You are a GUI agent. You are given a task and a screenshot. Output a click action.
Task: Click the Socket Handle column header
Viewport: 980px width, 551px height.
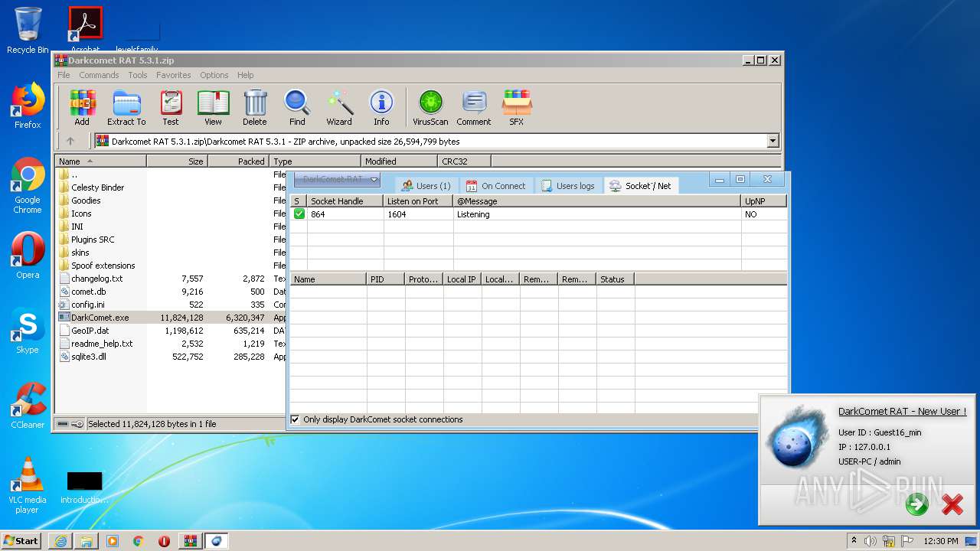coord(345,201)
